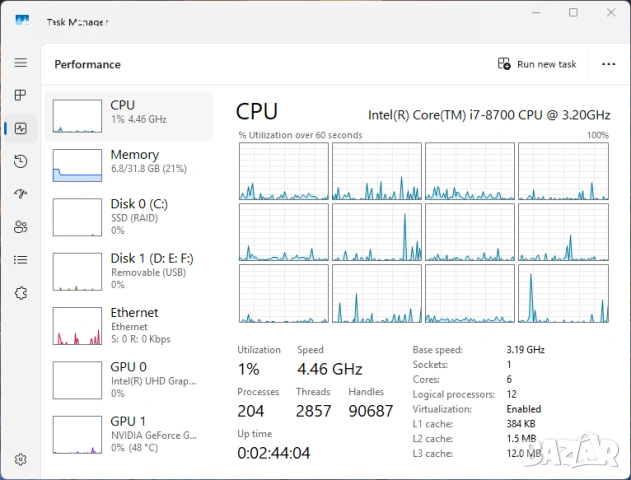Click the Run new task icon
Viewport: 631px width, 480px height.
(504, 64)
